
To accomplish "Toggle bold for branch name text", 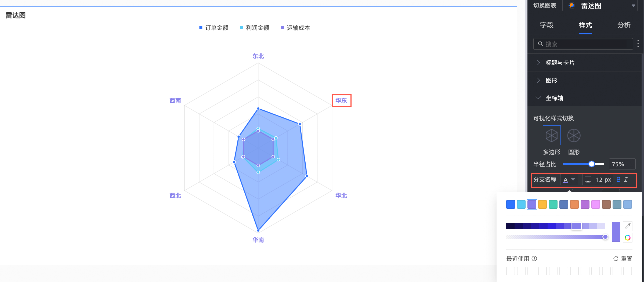I will (x=618, y=180).
